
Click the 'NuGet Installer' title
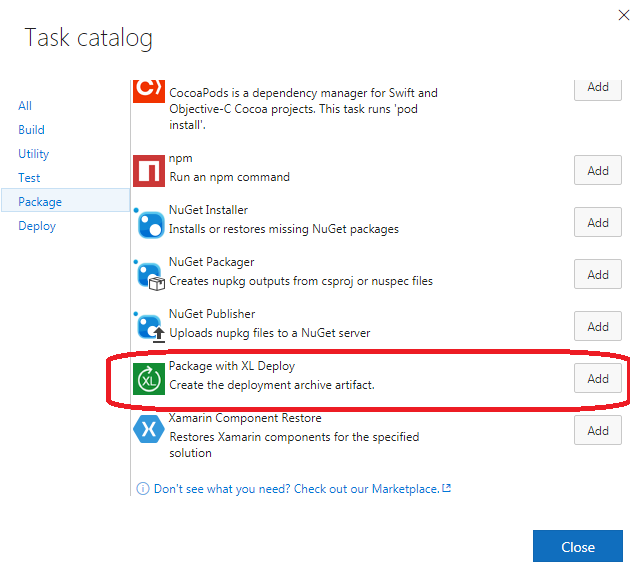click(x=208, y=210)
